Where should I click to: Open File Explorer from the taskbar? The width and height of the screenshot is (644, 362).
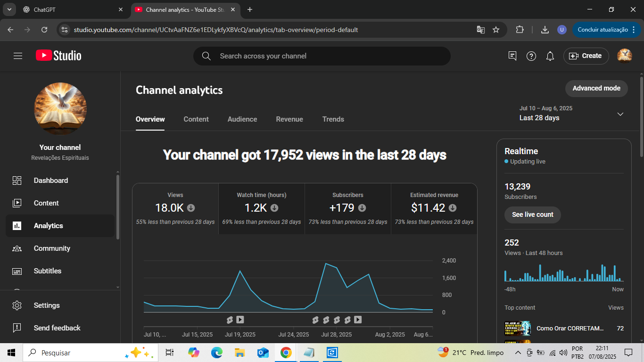coord(239,353)
